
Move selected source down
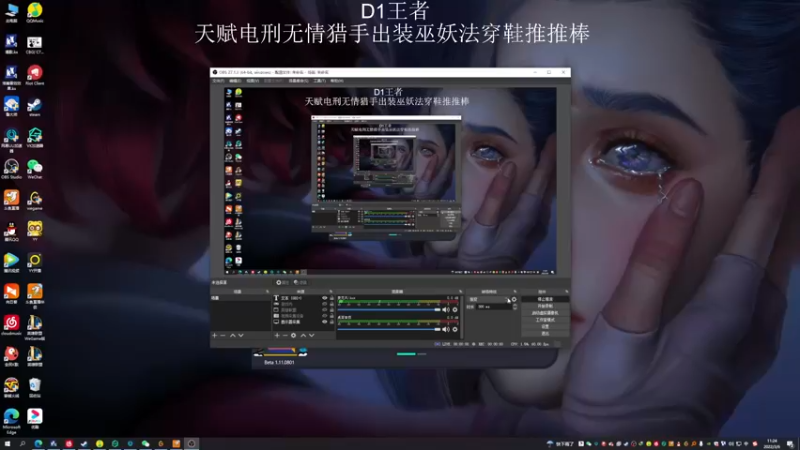coord(312,335)
